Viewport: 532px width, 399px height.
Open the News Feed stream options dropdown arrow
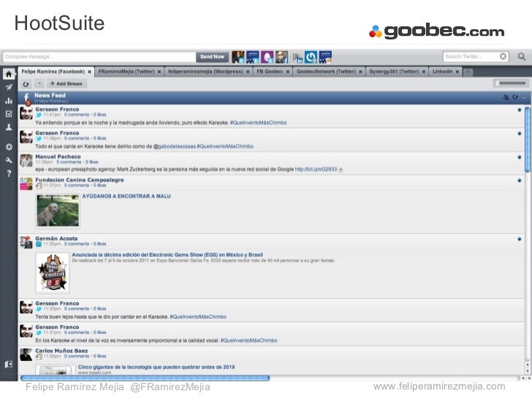pos(525,97)
